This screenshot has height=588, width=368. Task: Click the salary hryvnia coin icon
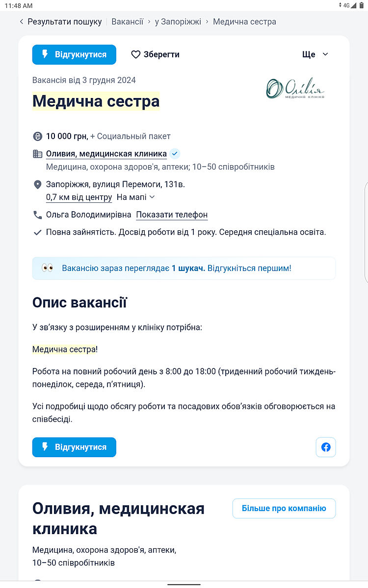[38, 136]
